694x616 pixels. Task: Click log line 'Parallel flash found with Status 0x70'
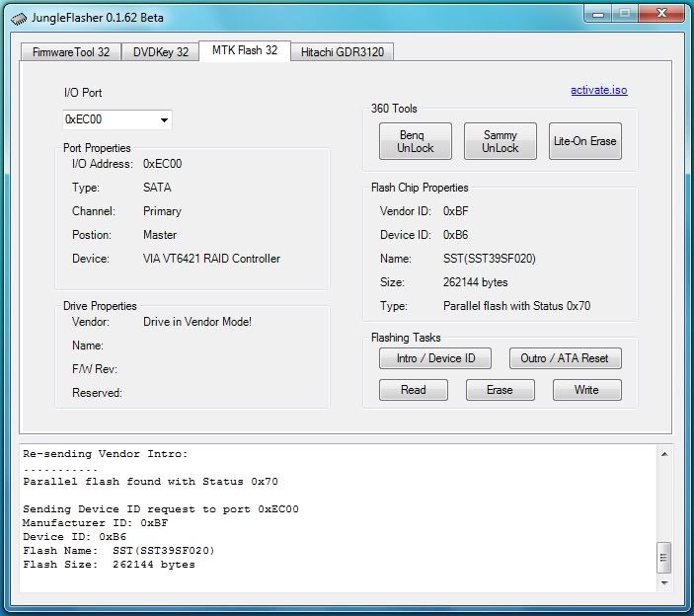point(150,482)
